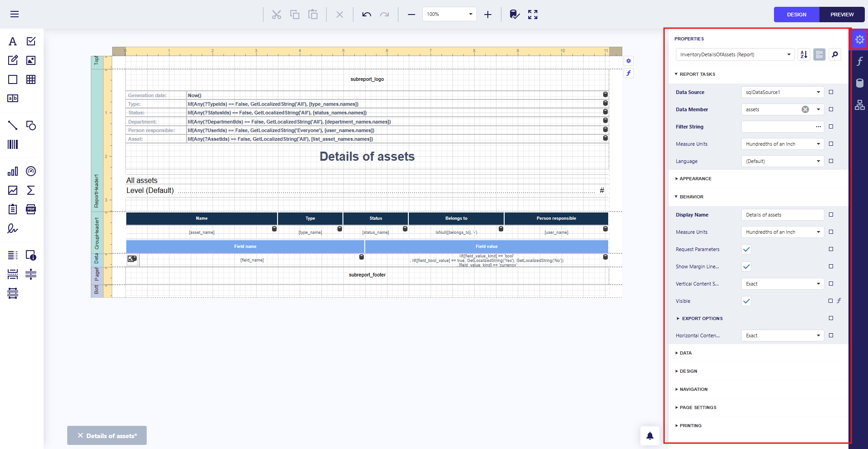Image resolution: width=868 pixels, height=449 pixels.
Task: Open the Field List database icon
Action: (x=859, y=83)
